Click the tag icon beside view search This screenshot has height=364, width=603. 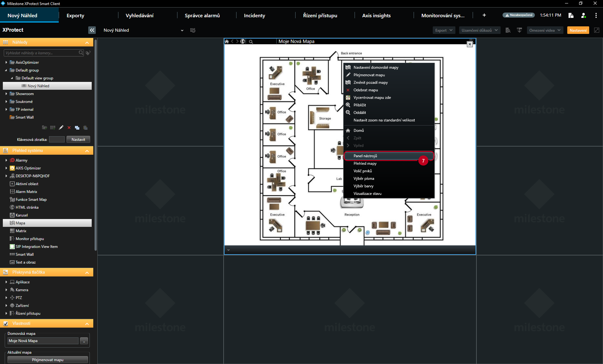click(88, 53)
